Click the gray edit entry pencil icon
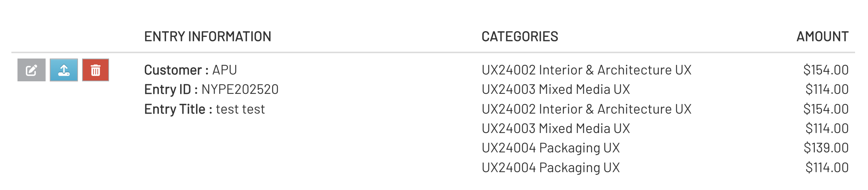Viewport: 868px width, 190px height. point(32,70)
